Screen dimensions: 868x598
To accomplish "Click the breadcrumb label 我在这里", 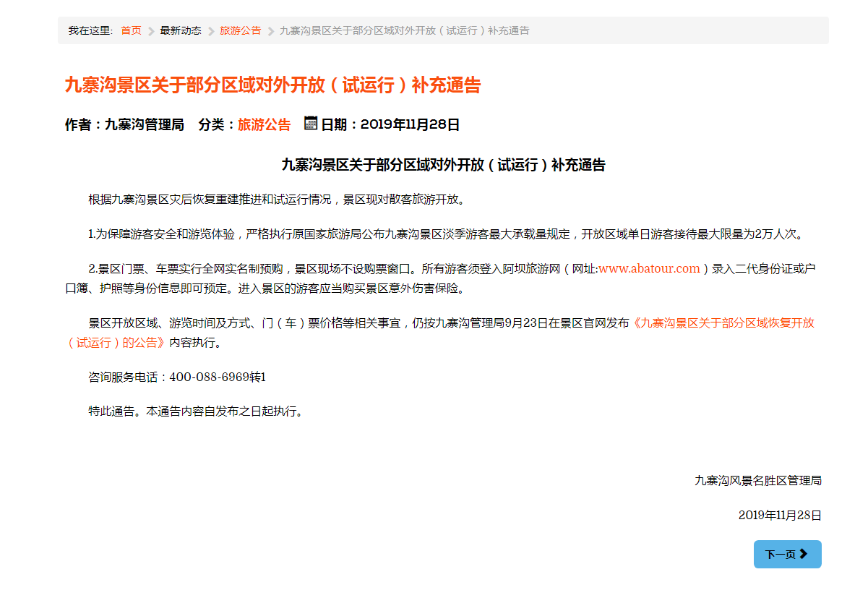I will 90,30.
